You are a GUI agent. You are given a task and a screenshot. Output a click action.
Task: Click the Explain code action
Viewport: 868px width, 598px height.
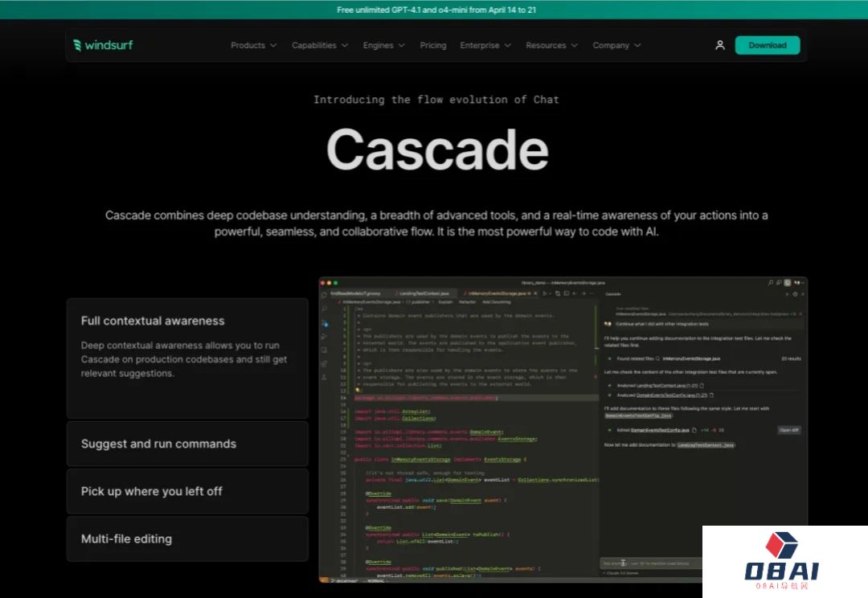pyautogui.click(x=445, y=301)
